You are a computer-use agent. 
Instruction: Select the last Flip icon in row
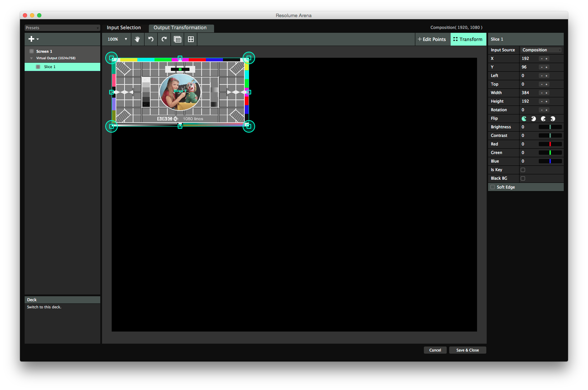[x=553, y=119]
